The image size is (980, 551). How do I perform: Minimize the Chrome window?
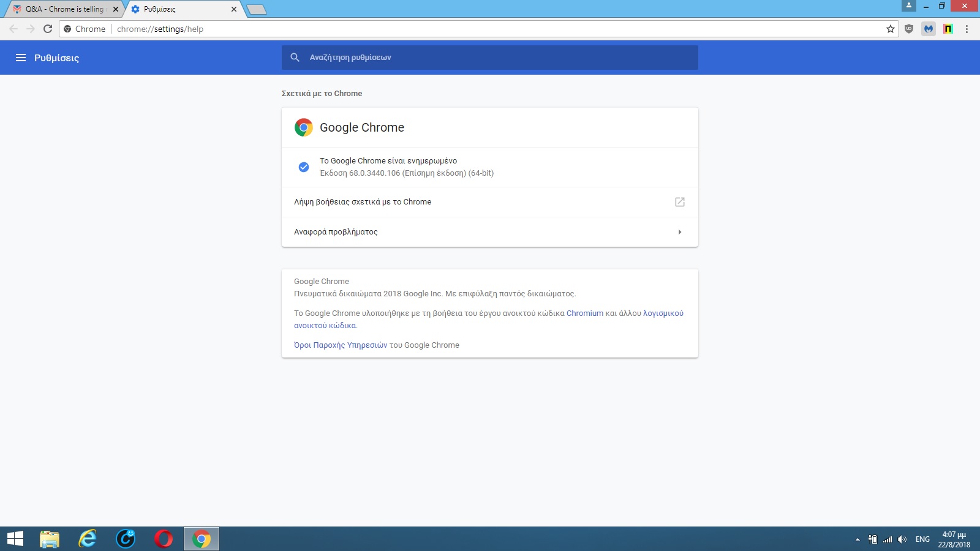pyautogui.click(x=925, y=6)
